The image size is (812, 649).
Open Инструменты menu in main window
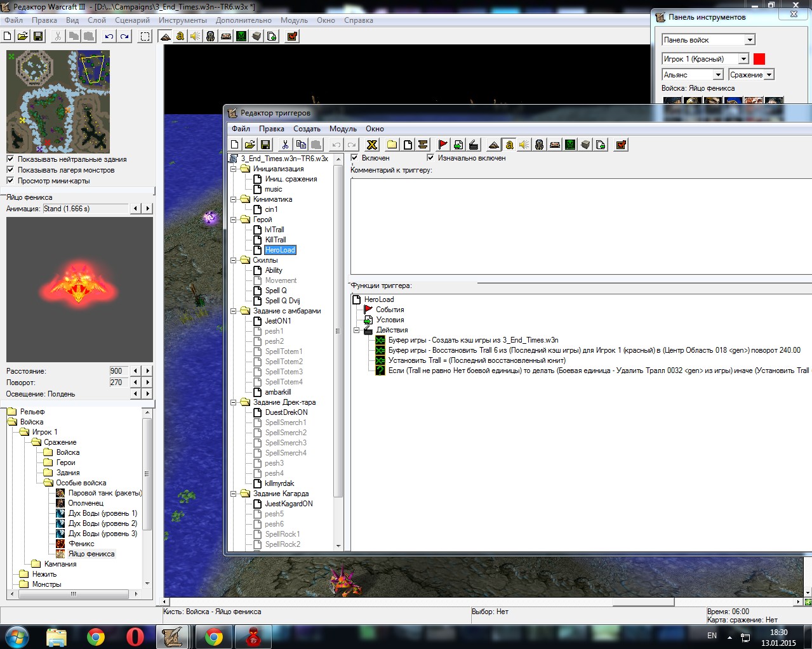(x=183, y=20)
